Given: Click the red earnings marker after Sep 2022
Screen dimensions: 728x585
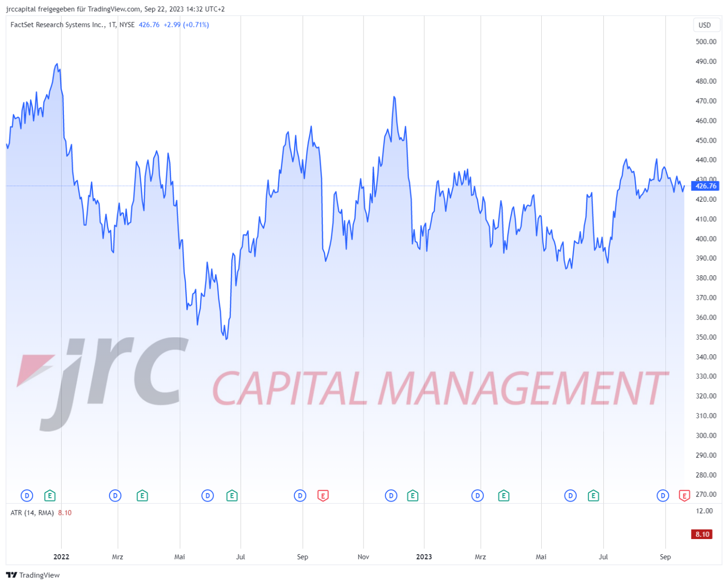Looking at the screenshot, I should 323,496.
